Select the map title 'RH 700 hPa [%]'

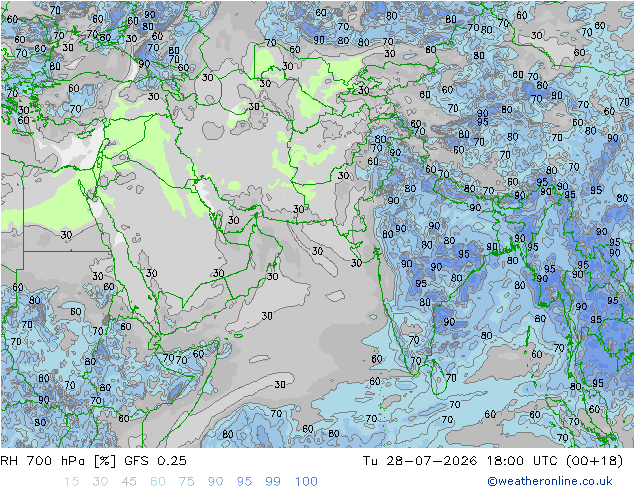(58, 461)
